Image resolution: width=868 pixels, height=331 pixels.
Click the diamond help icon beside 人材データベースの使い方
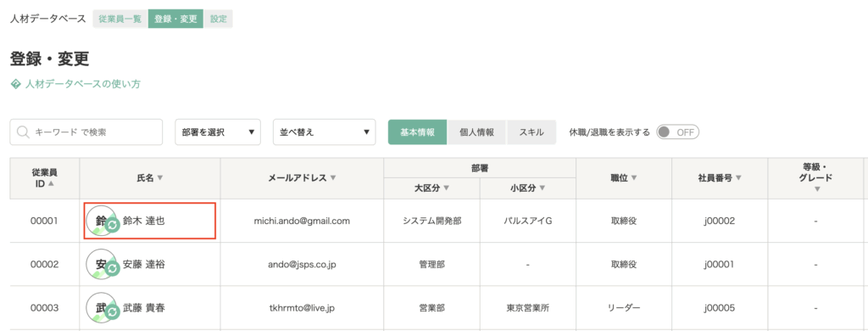point(15,84)
